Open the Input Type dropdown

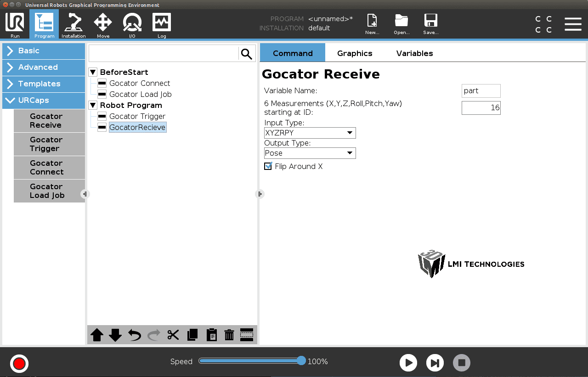click(x=310, y=133)
